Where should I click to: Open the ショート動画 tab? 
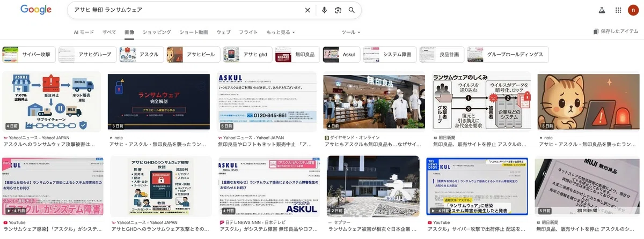[194, 32]
